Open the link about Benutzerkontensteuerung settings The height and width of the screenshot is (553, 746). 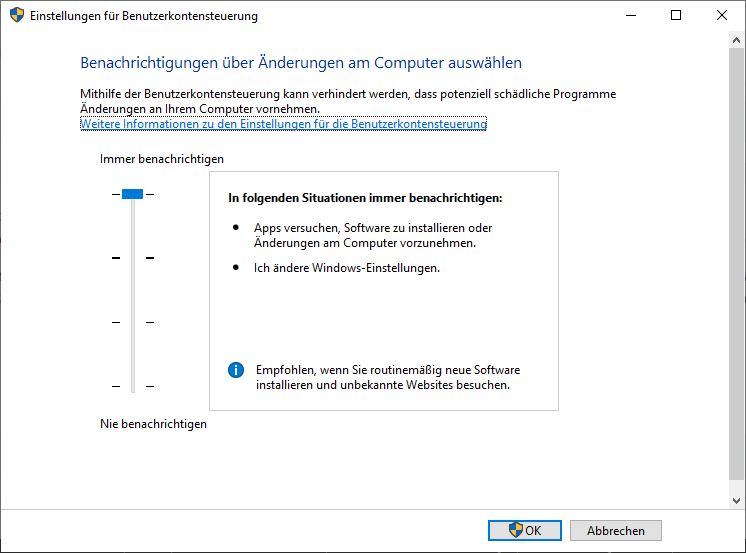[x=283, y=124]
